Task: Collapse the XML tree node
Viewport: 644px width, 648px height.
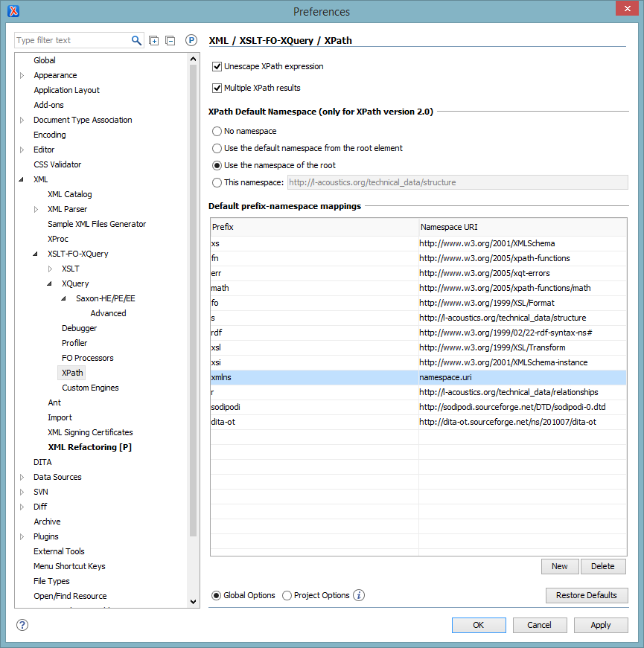Action: click(22, 179)
